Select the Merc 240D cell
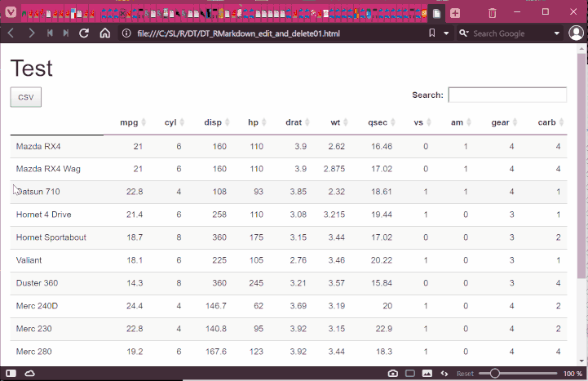 click(x=37, y=306)
